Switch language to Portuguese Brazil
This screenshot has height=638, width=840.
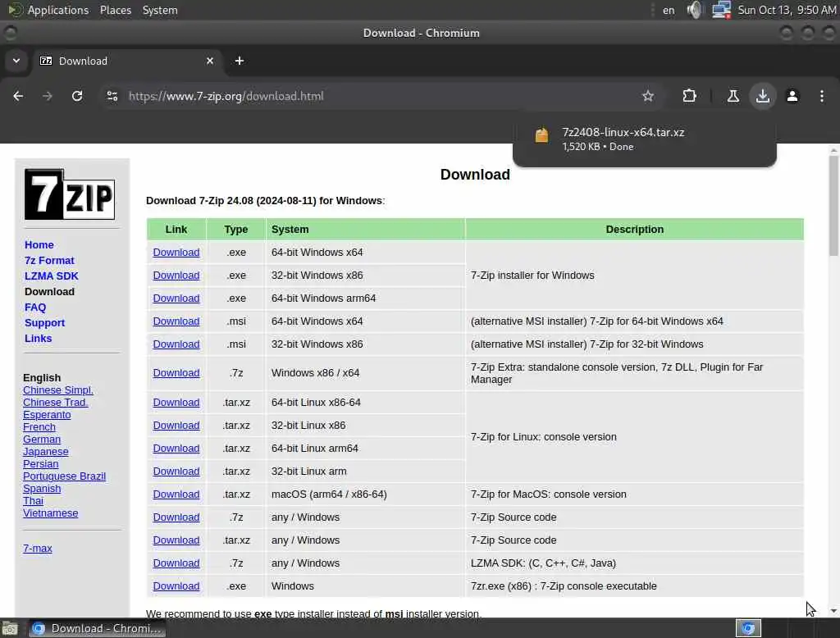64,476
